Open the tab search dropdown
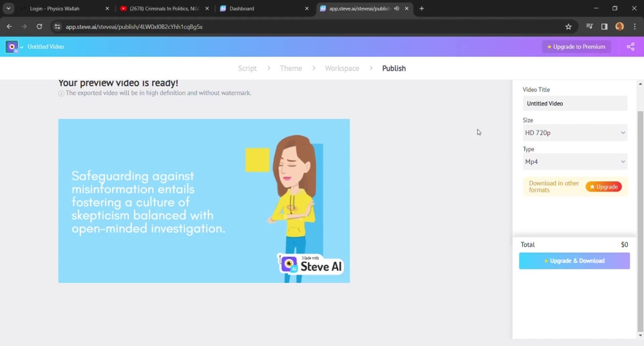The image size is (644, 346). (8, 8)
